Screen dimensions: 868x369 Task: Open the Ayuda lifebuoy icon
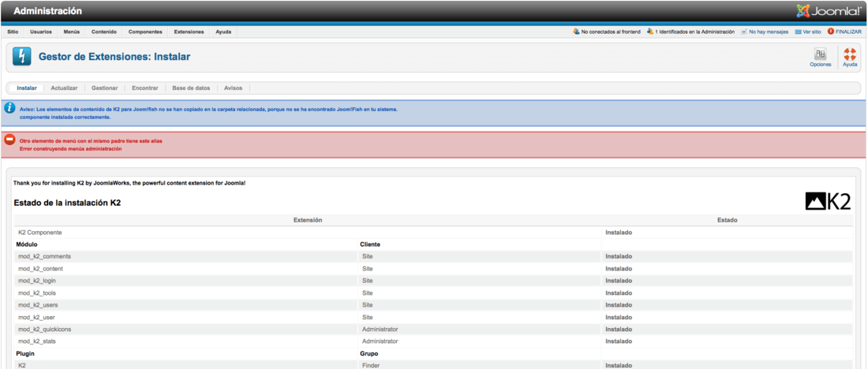(x=850, y=54)
